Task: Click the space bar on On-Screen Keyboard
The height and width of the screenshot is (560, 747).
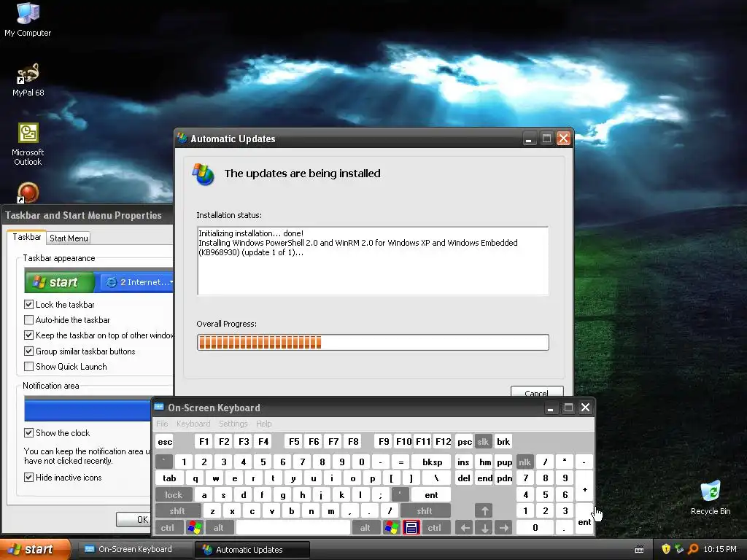Action: tap(293, 528)
